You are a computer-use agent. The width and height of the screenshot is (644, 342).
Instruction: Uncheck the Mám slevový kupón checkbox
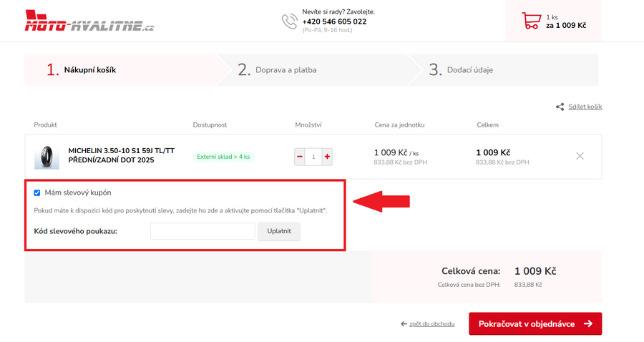(x=37, y=192)
